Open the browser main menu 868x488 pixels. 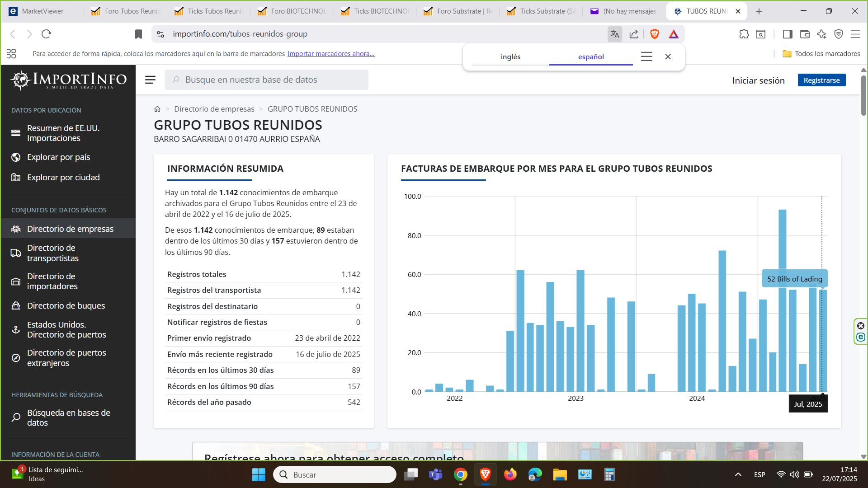[x=855, y=34]
